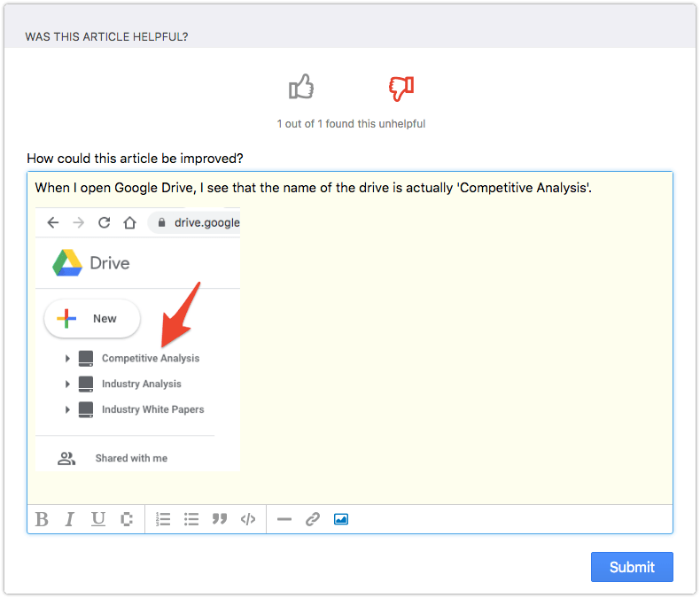Insert a code block
The width and height of the screenshot is (700, 598).
point(248,519)
